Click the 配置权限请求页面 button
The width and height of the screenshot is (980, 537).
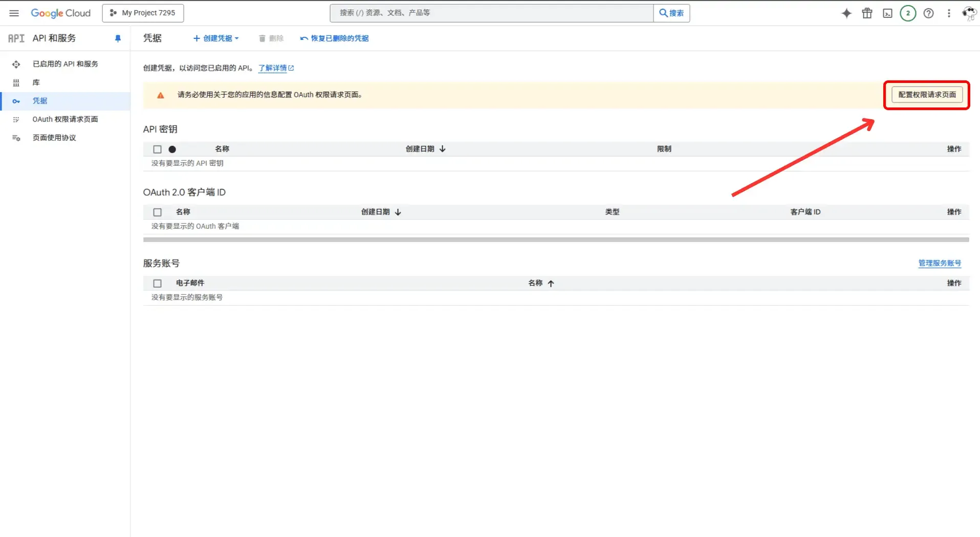click(x=927, y=95)
